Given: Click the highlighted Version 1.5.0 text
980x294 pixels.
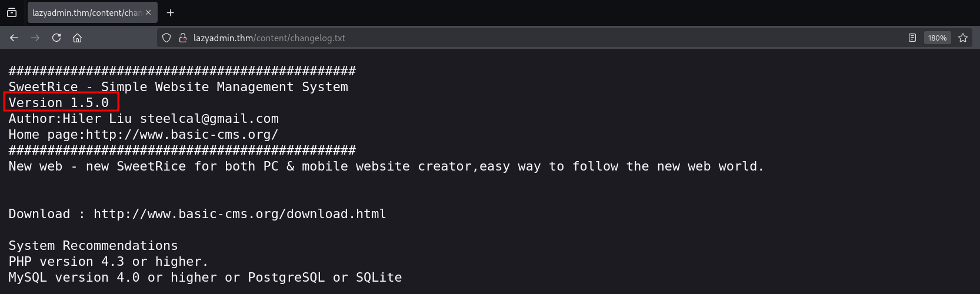Looking at the screenshot, I should 59,102.
